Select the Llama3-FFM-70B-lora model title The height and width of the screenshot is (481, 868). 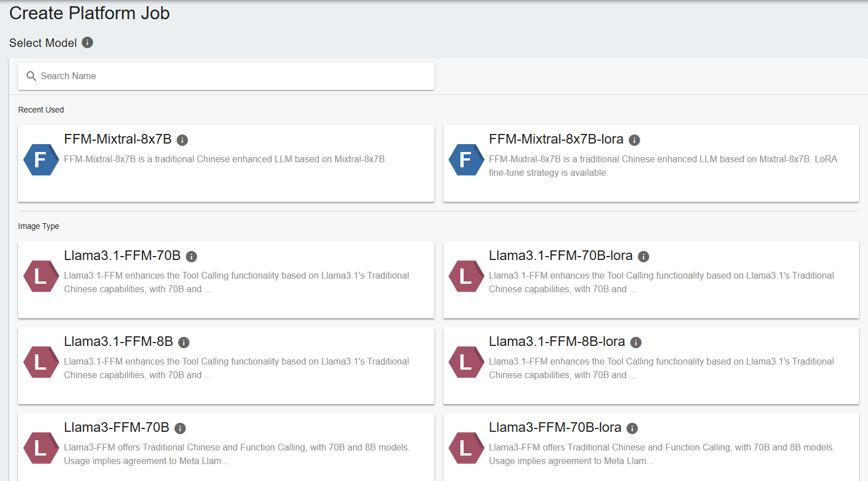(555, 427)
